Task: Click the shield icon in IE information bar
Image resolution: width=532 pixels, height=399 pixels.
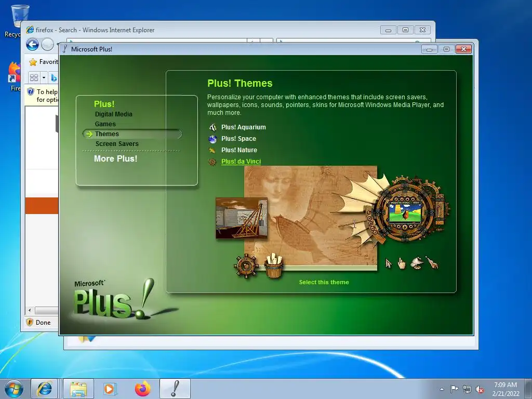Action: pyautogui.click(x=31, y=91)
